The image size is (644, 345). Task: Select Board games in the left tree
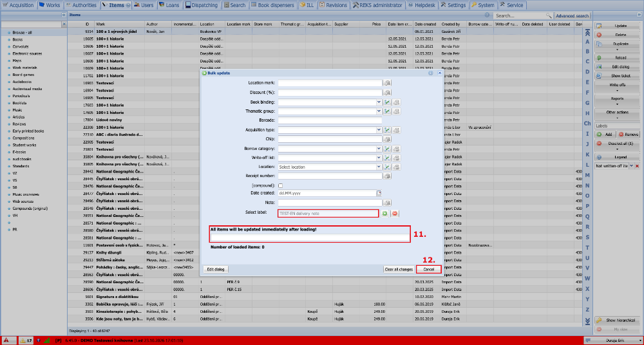pos(23,75)
